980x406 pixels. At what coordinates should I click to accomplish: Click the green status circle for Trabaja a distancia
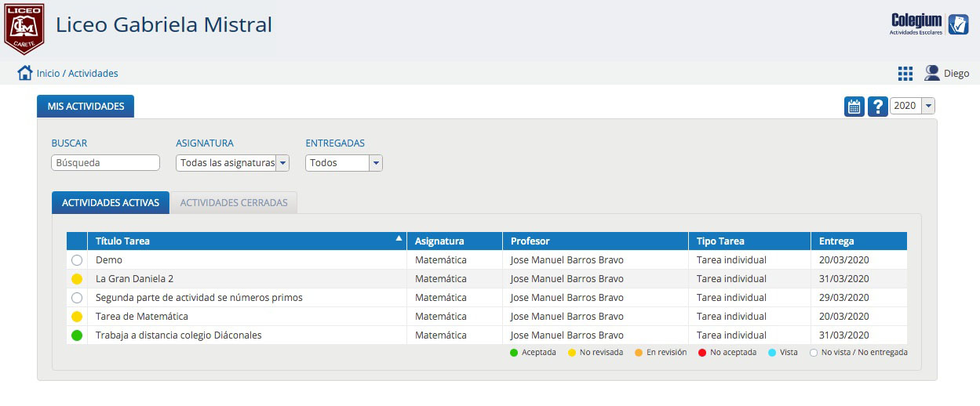point(77,335)
